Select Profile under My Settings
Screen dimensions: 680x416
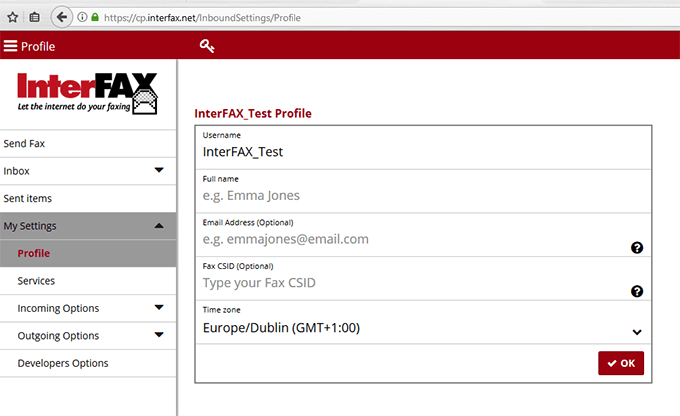coord(88,253)
